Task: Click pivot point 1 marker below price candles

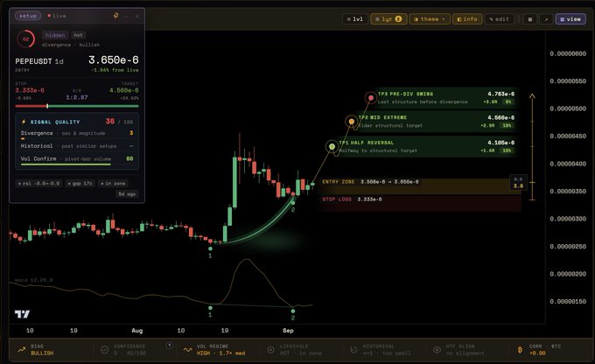Action: coord(210,248)
